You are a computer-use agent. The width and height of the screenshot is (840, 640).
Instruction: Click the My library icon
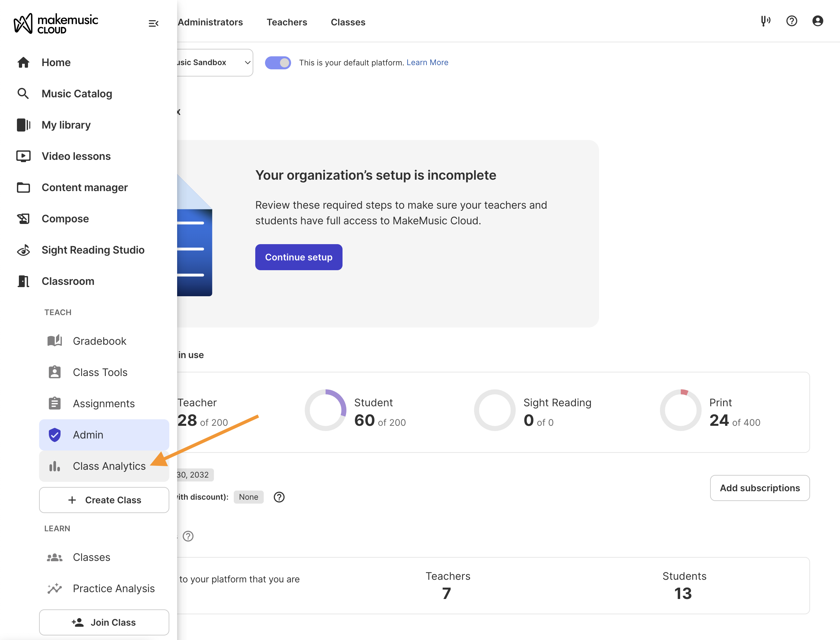(23, 125)
